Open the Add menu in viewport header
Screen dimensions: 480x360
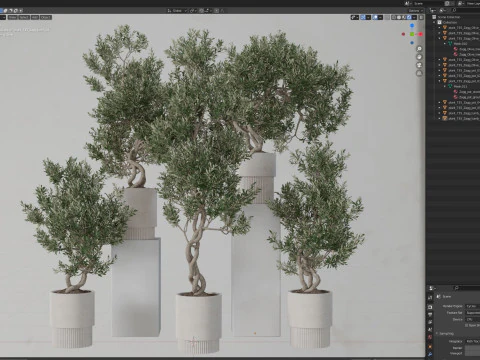[x=35, y=17]
